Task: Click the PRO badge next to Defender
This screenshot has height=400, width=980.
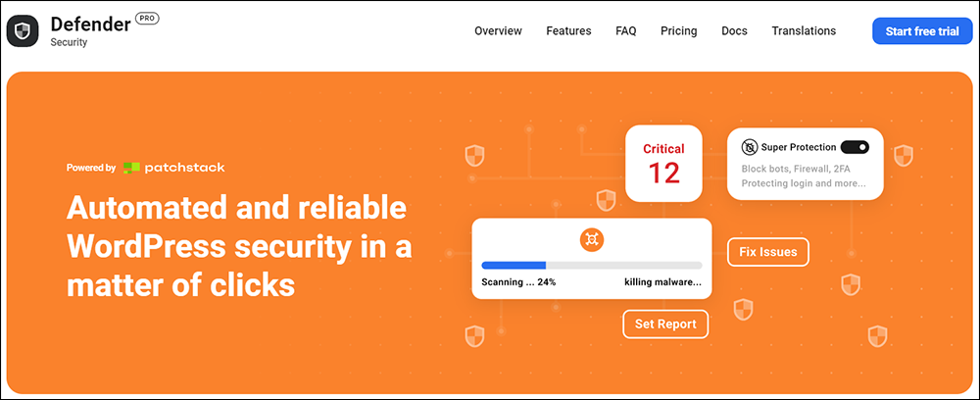Action: 148,20
